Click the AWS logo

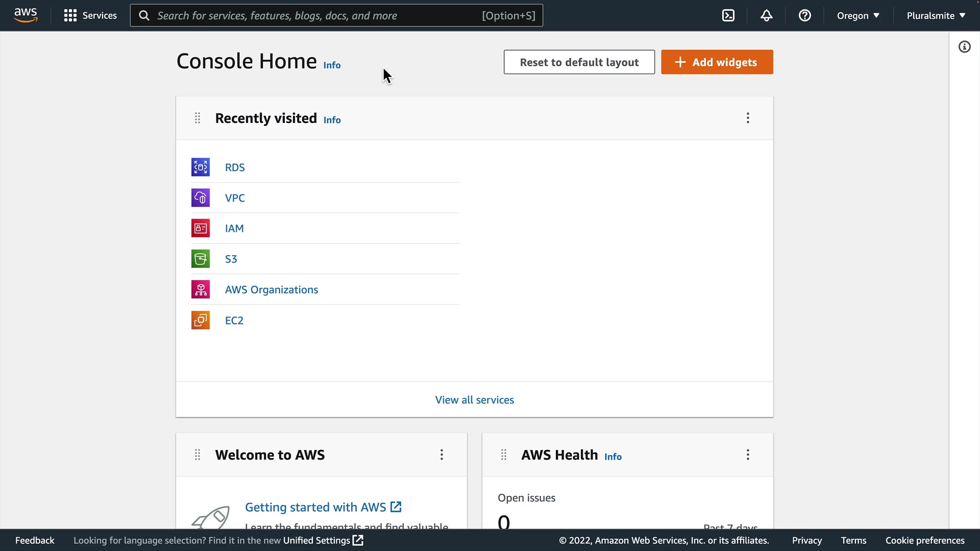[26, 15]
